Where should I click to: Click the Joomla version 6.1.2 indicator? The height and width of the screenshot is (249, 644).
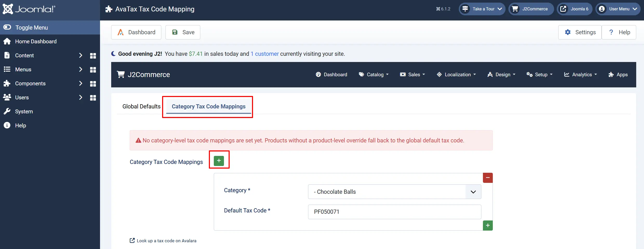443,9
